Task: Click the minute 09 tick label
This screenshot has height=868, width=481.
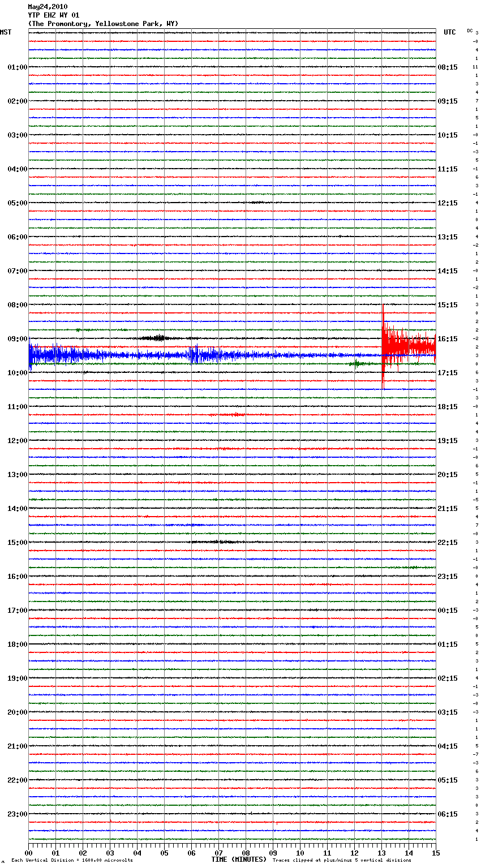Action: click(273, 853)
